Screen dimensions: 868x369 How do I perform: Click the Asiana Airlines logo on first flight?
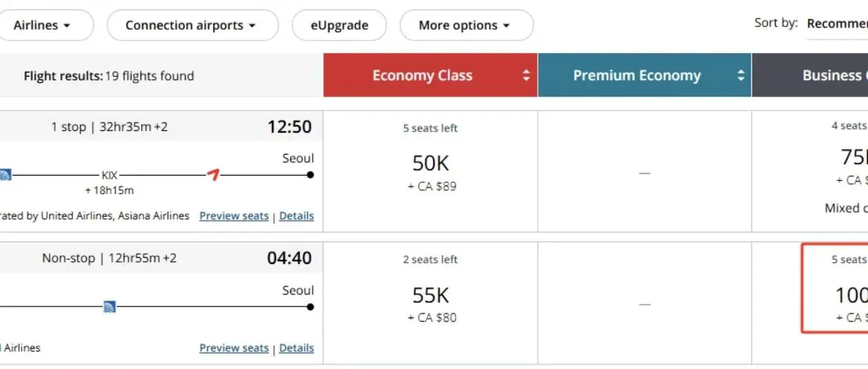click(213, 175)
